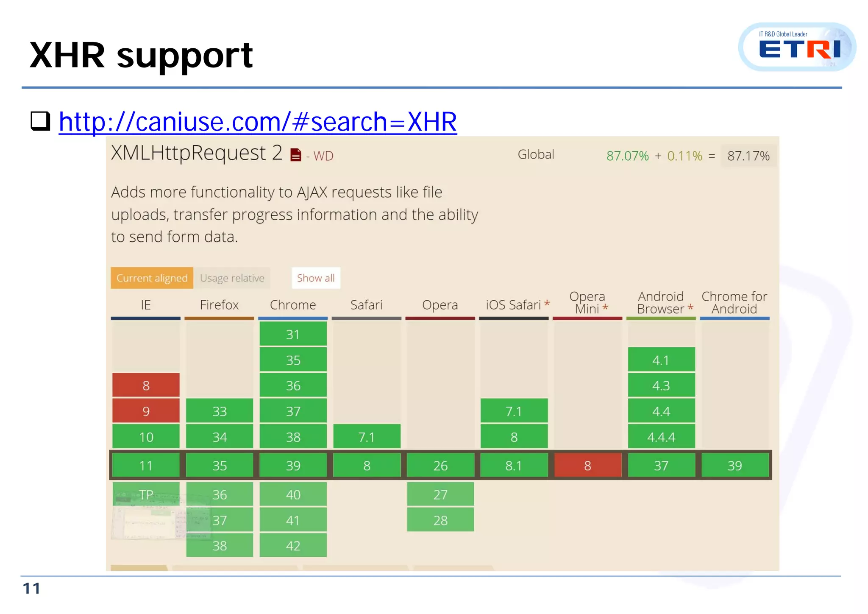Click the IE TP preview cell
Viewport: 868px width, 614px height.
146,494
